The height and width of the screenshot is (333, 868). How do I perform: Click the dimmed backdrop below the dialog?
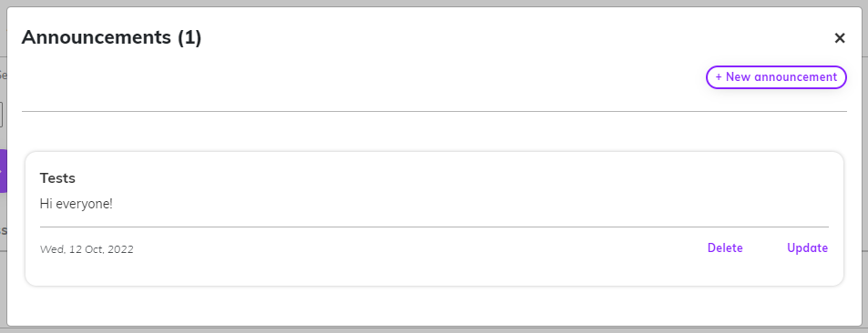(x=434, y=329)
